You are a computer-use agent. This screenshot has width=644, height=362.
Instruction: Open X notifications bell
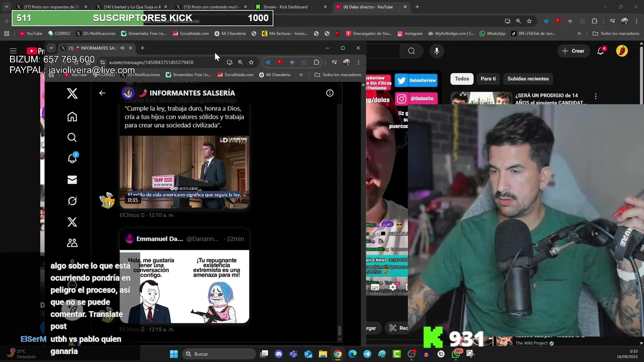pyautogui.click(x=72, y=158)
